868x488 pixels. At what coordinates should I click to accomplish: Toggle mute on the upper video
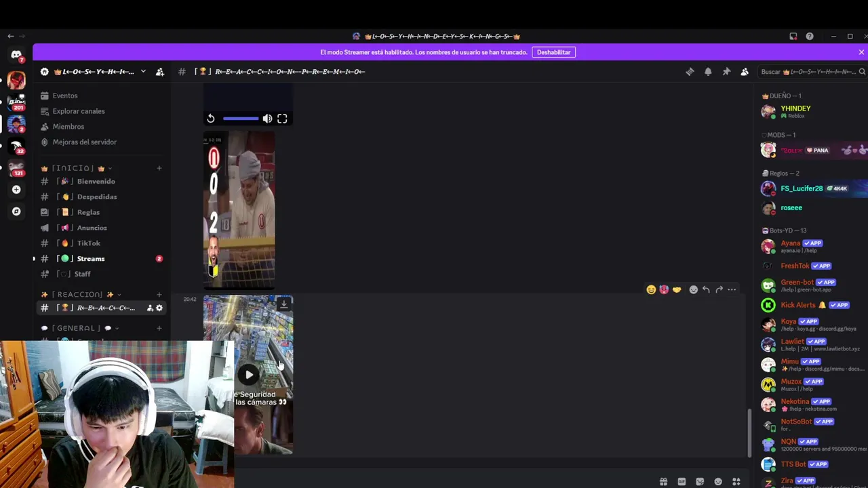click(267, 119)
